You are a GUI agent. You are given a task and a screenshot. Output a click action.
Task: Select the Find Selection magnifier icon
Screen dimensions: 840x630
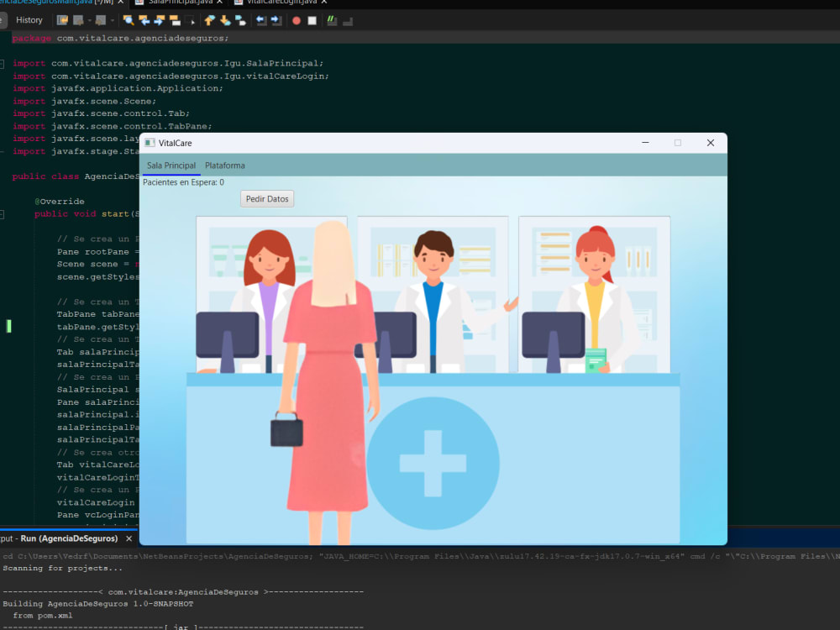[x=129, y=19]
